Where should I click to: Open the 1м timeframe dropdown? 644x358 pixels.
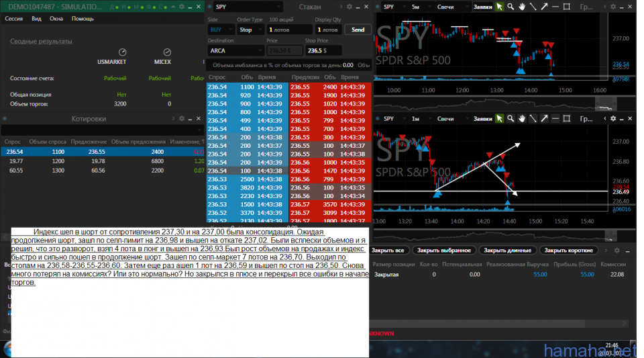[420, 118]
